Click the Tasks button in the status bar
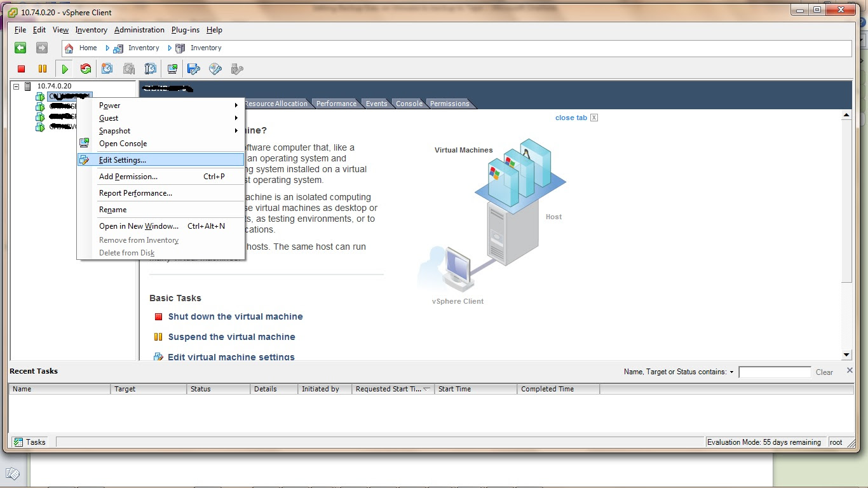868x488 pixels. tap(30, 442)
